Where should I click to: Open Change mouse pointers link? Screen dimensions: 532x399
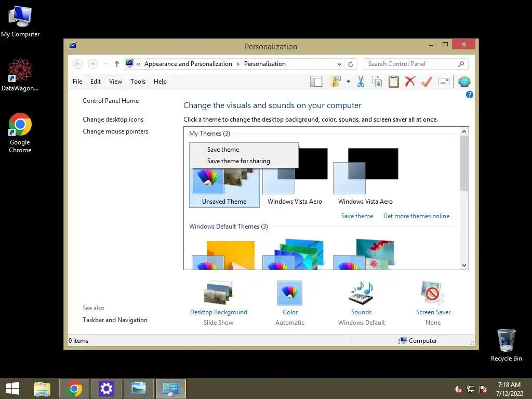tap(115, 131)
